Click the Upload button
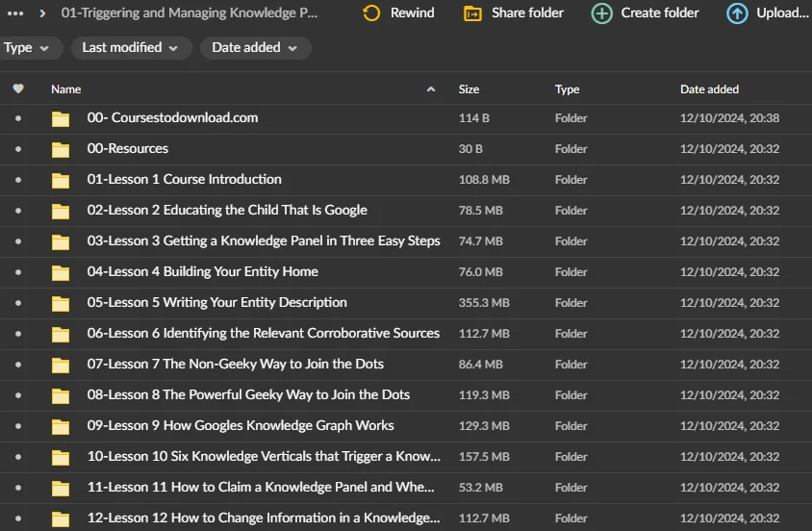Image resolution: width=812 pixels, height=531 pixels. (x=768, y=13)
